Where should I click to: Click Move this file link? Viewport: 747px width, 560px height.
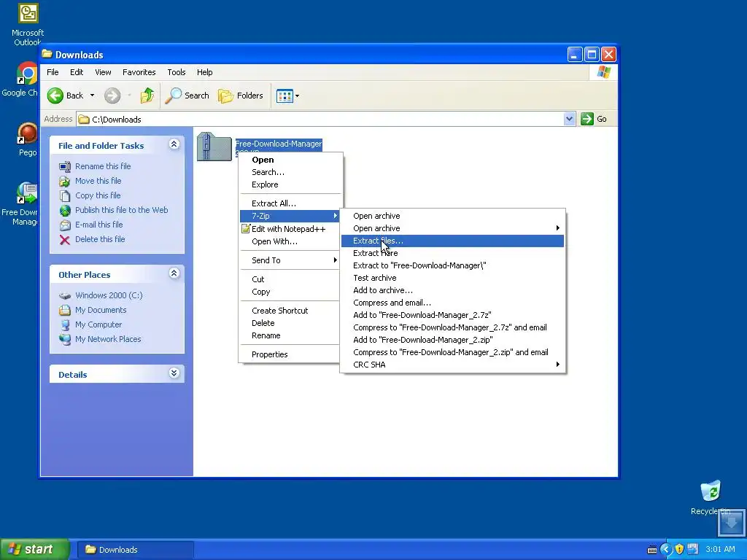point(98,181)
